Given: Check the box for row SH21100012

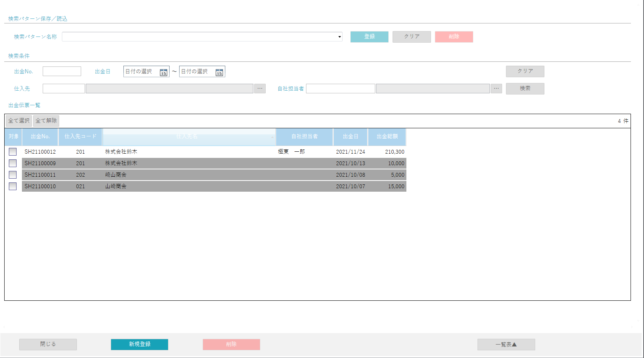Looking at the screenshot, I should click(x=13, y=152).
